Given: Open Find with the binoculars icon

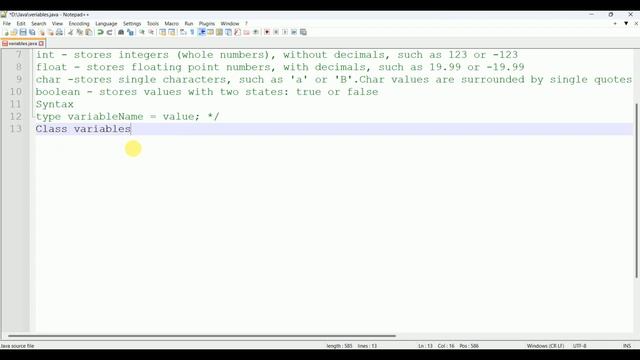Looking at the screenshot, I should [x=121, y=32].
